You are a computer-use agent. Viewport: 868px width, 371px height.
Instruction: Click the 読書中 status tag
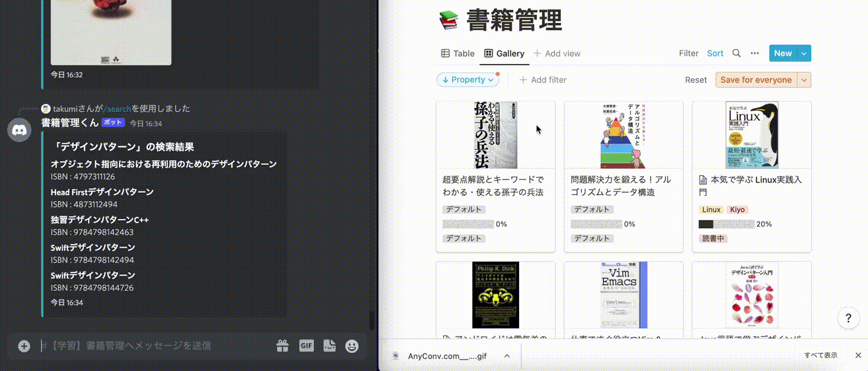pos(713,239)
